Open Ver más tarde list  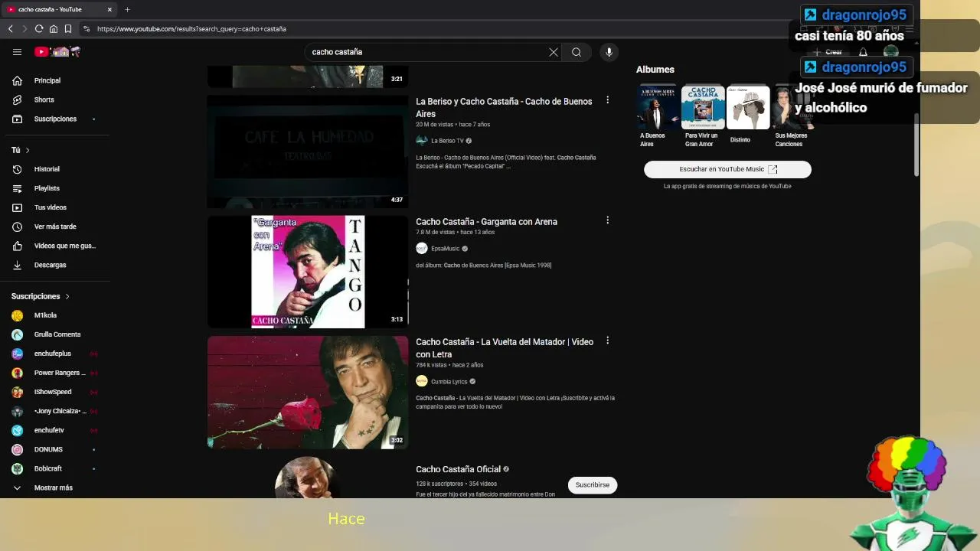[x=56, y=227]
